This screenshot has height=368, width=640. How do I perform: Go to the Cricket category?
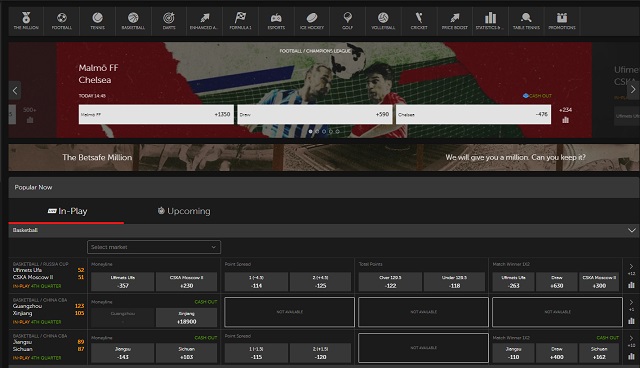(419, 21)
